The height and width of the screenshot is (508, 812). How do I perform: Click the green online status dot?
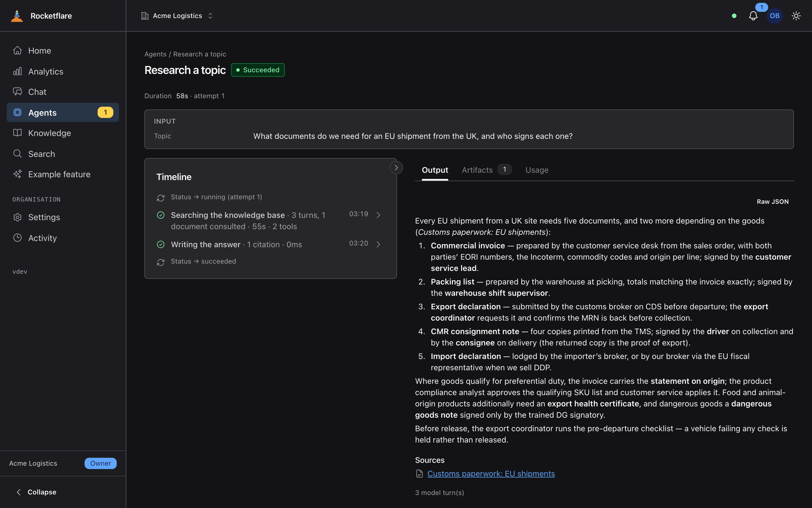[x=734, y=16]
